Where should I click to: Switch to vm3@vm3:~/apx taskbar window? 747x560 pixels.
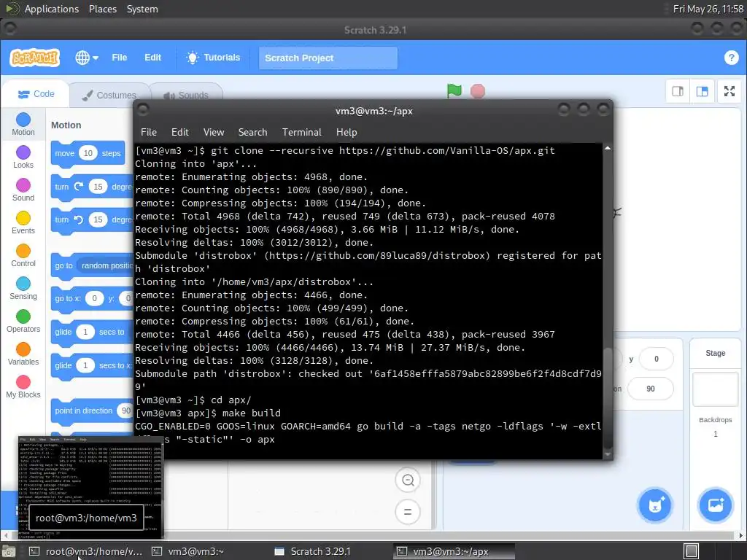pos(454,551)
